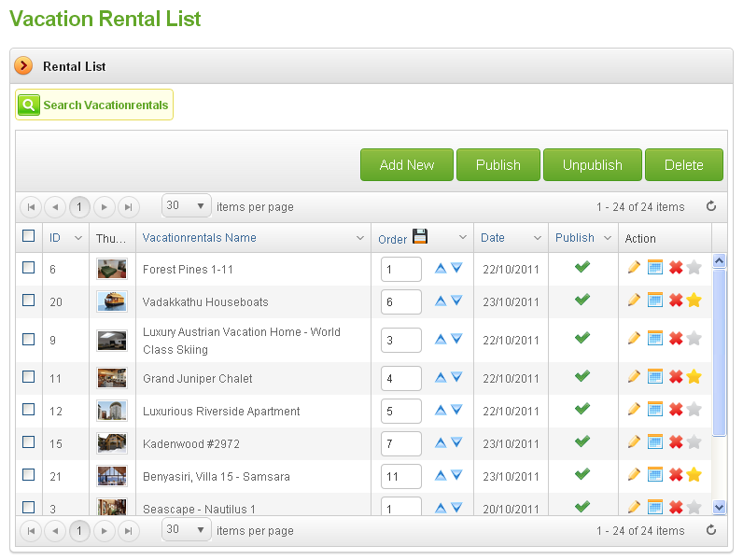Click the green publish checkmark for Luxury Austrian Vacation Home
743x560 pixels.
click(582, 338)
